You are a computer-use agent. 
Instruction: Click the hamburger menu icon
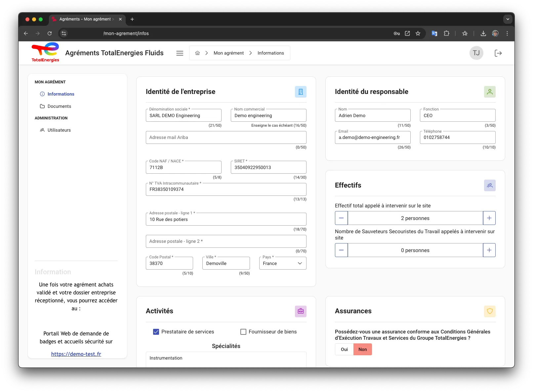180,53
